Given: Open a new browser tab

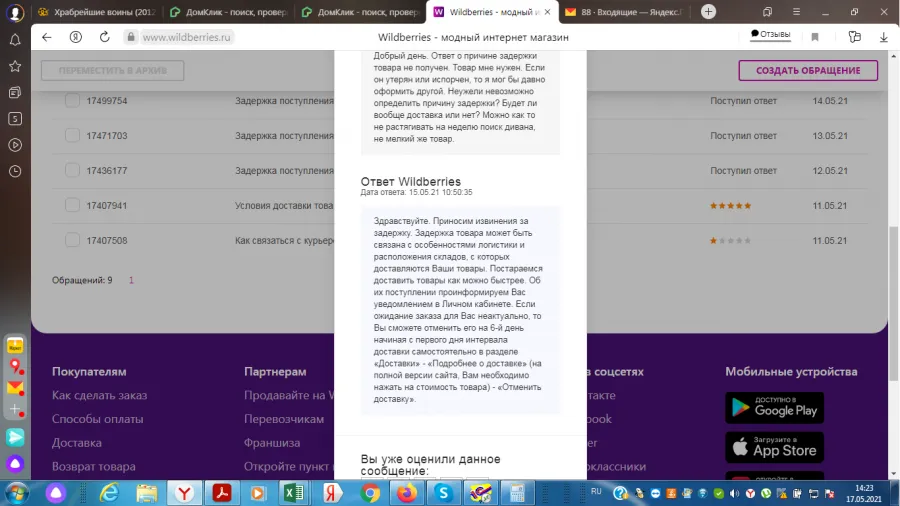Looking at the screenshot, I should [x=708, y=11].
